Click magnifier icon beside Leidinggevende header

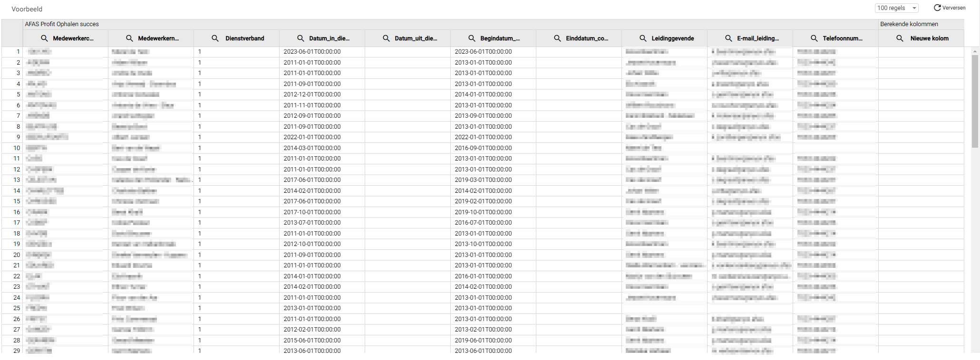pos(643,38)
